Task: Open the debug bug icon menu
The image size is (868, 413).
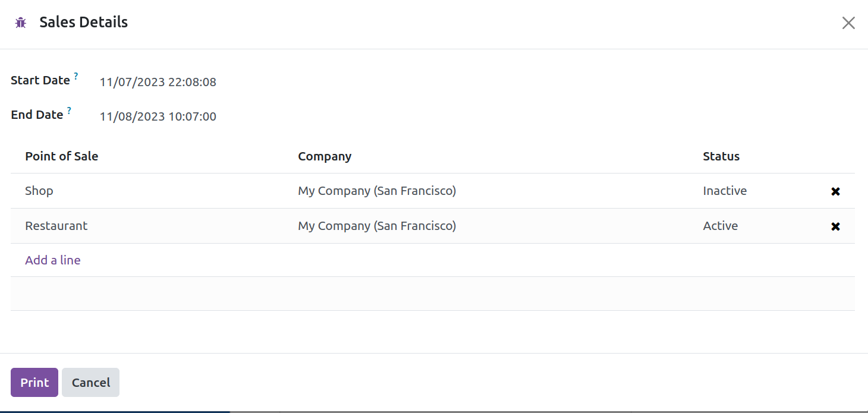Action: pyautogui.click(x=21, y=23)
